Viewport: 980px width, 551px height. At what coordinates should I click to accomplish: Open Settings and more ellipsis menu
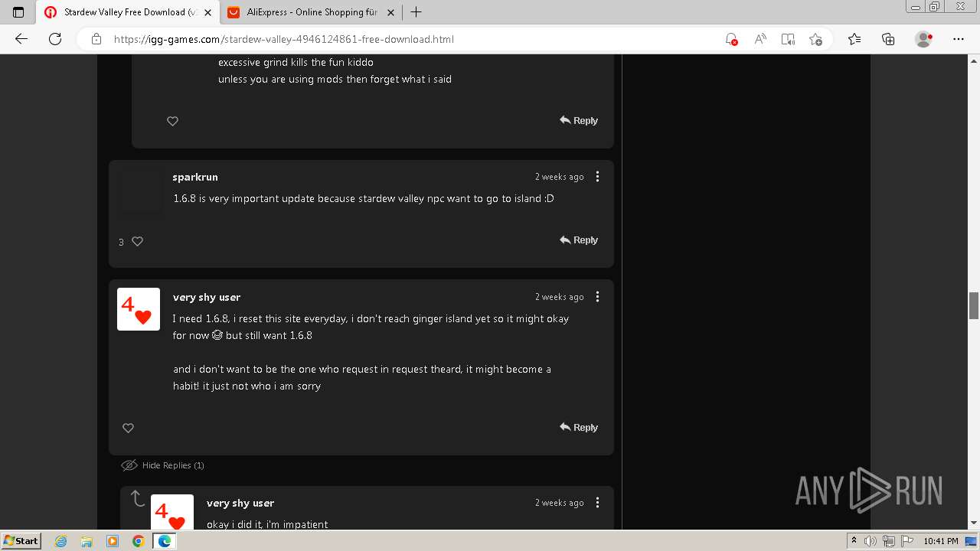tap(959, 39)
